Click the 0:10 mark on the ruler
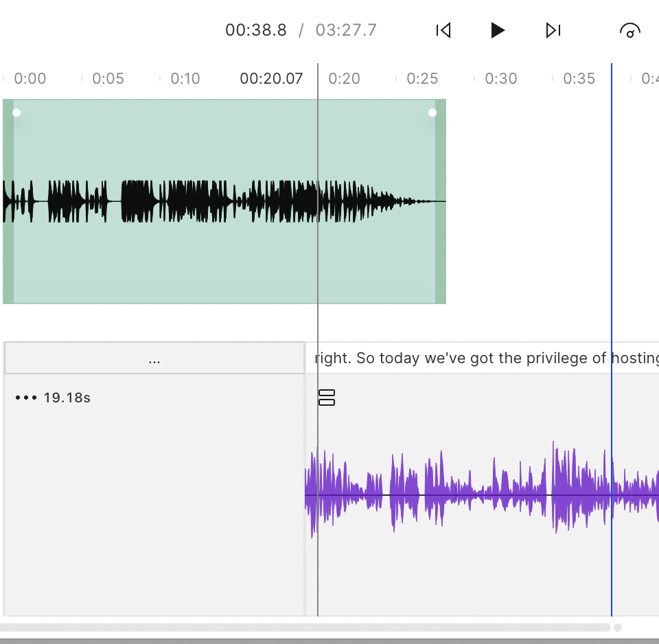The height and width of the screenshot is (644, 659). click(x=185, y=78)
